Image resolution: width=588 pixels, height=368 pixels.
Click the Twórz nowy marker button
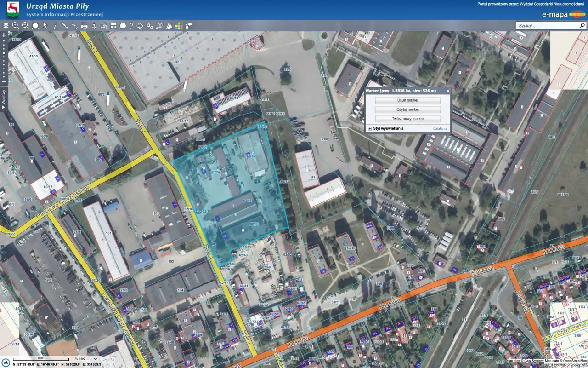[x=407, y=119]
